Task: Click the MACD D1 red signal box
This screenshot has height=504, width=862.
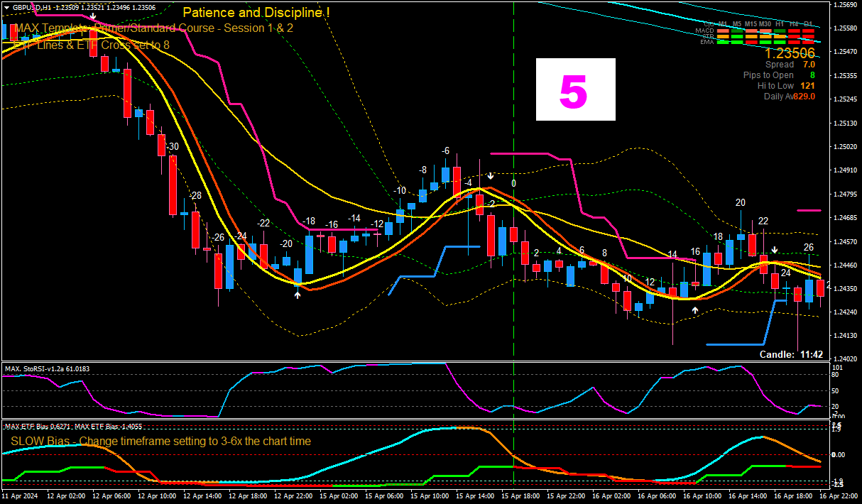Action: pyautogui.click(x=808, y=31)
